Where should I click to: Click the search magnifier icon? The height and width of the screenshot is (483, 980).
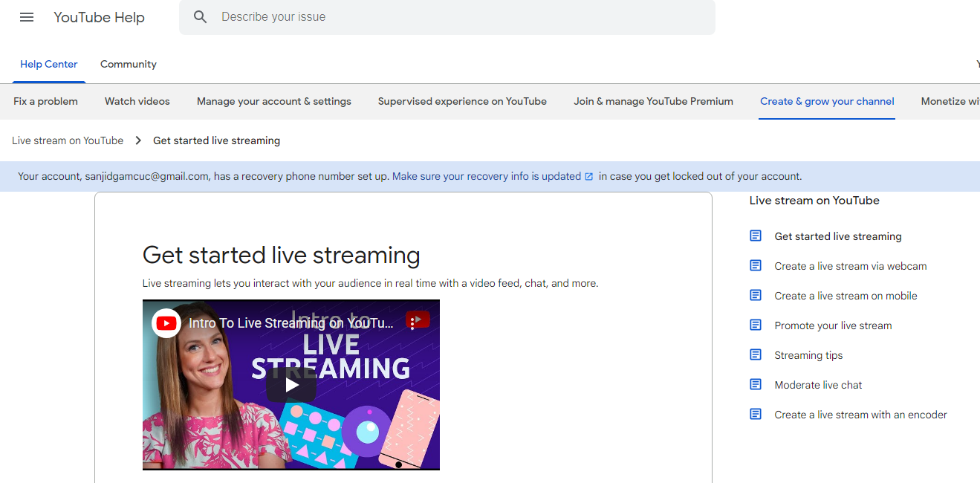pos(200,17)
